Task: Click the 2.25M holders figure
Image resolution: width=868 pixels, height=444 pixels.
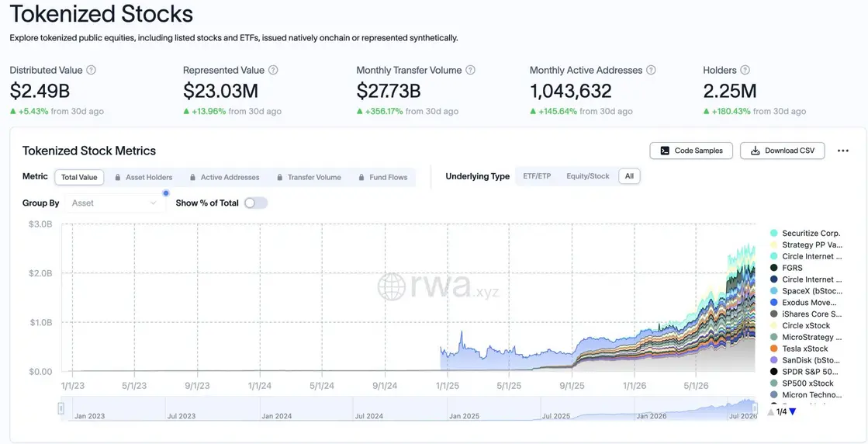Action: coord(730,91)
